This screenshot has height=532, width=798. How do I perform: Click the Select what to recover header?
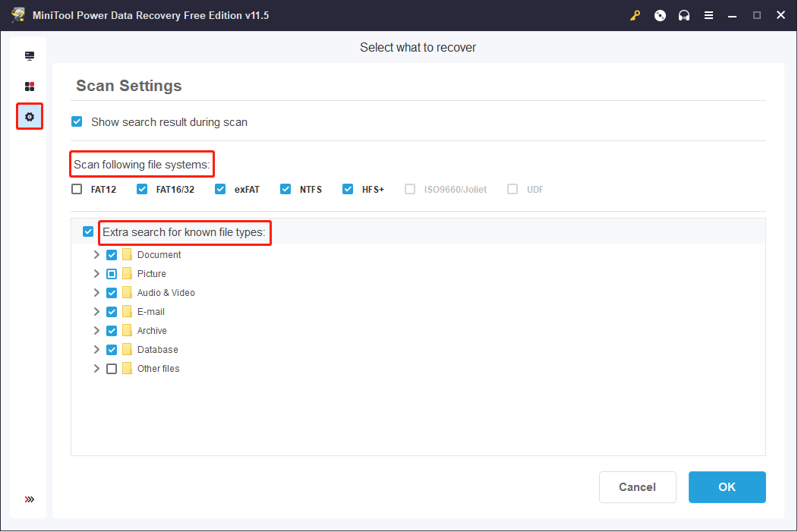tap(418, 47)
